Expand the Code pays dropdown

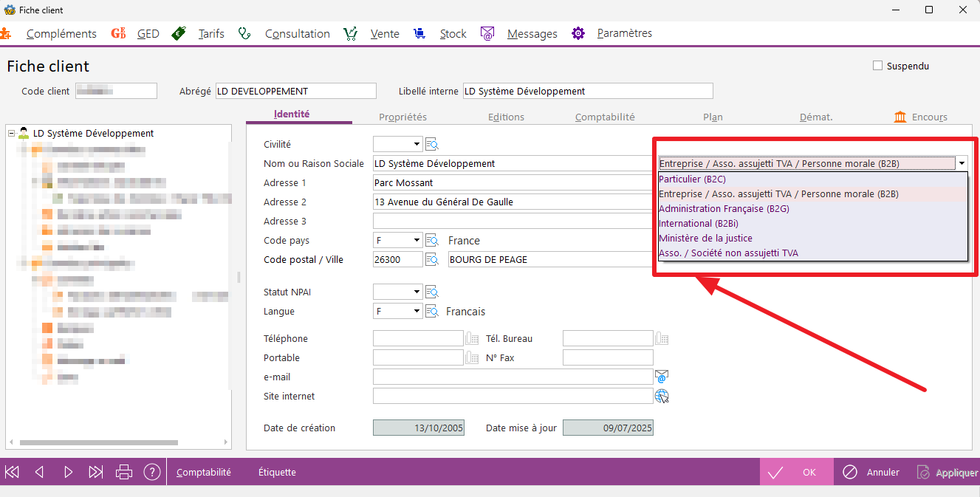coord(417,241)
